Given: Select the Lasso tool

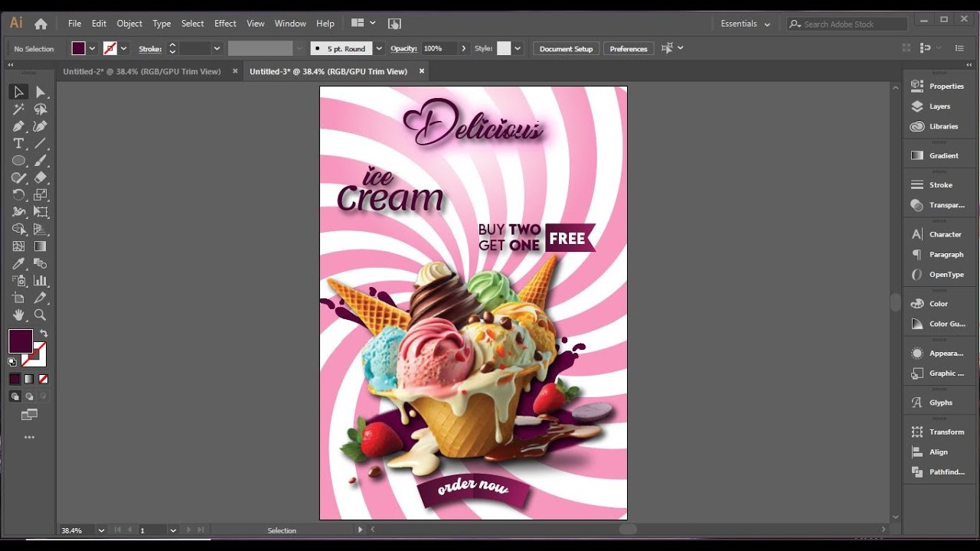Looking at the screenshot, I should pos(41,109).
